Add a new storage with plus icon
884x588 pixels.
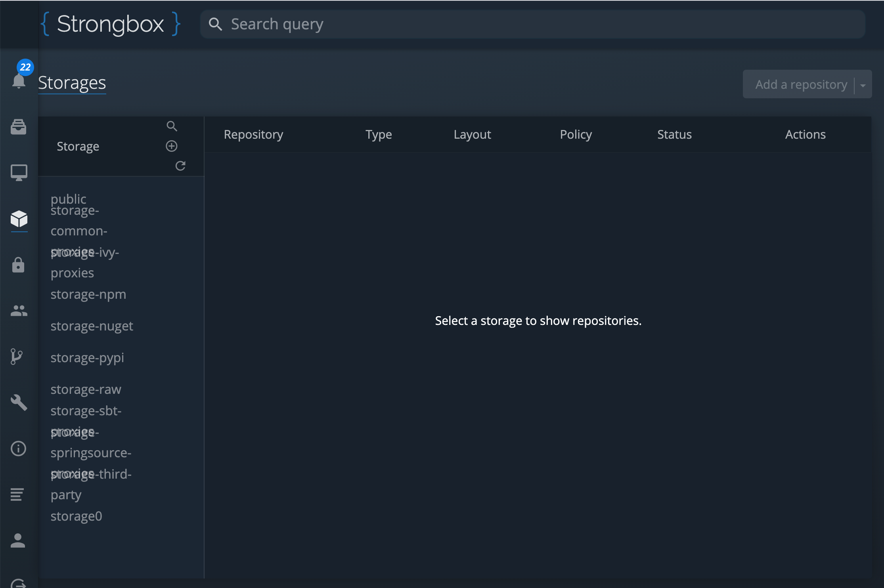(x=172, y=146)
